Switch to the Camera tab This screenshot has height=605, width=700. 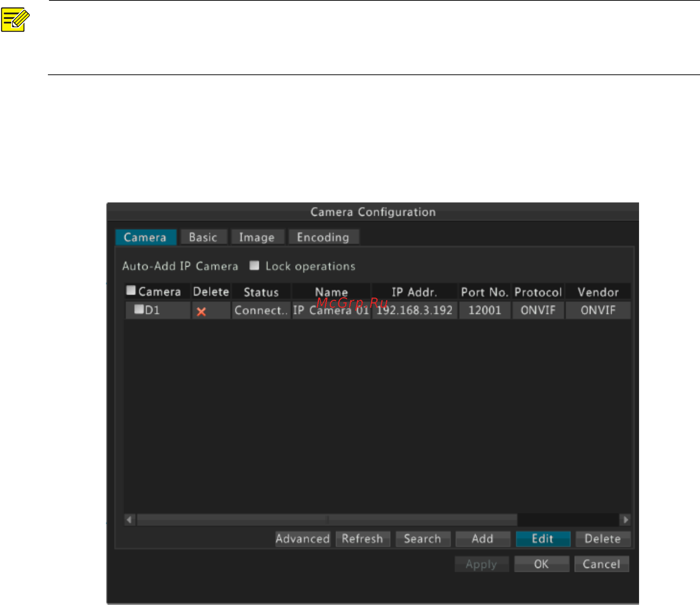(x=146, y=237)
